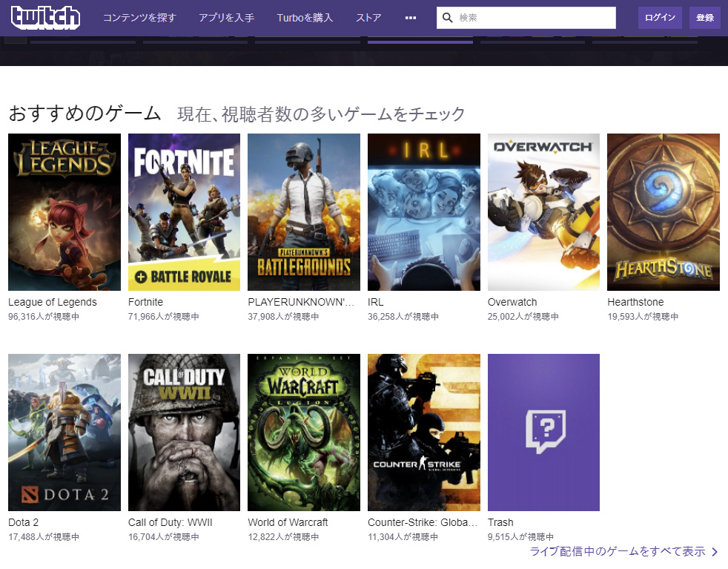
Task: Click 37,908人が視聴中 viewer count
Action: tap(283, 316)
